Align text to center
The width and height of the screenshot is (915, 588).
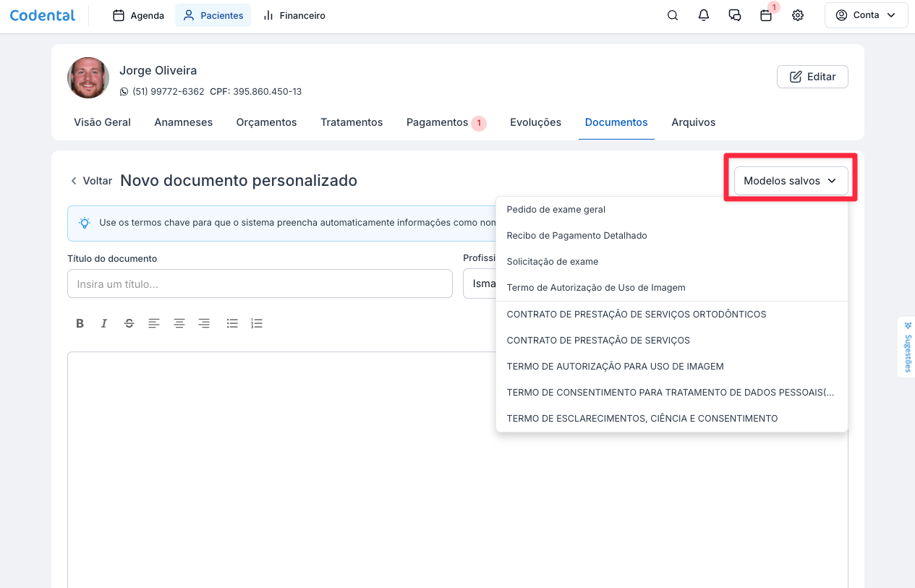coord(179,323)
